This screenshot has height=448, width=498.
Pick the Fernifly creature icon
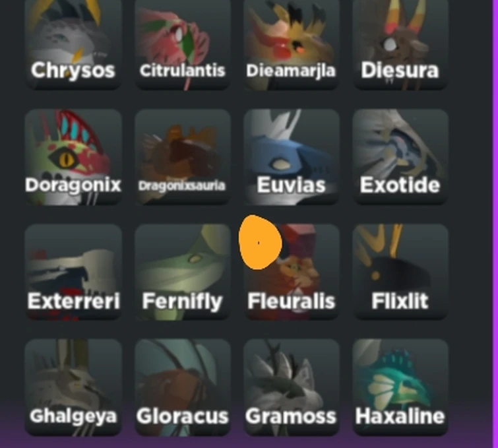[183, 272]
